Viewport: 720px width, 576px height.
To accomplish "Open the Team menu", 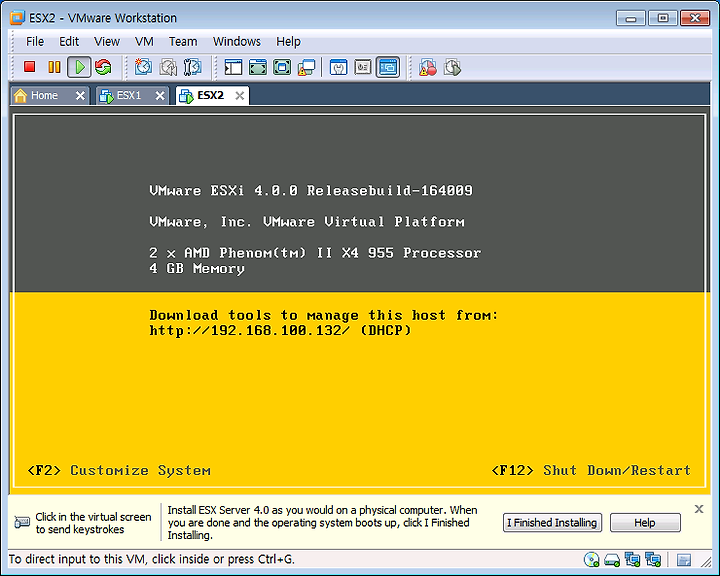I will (183, 42).
